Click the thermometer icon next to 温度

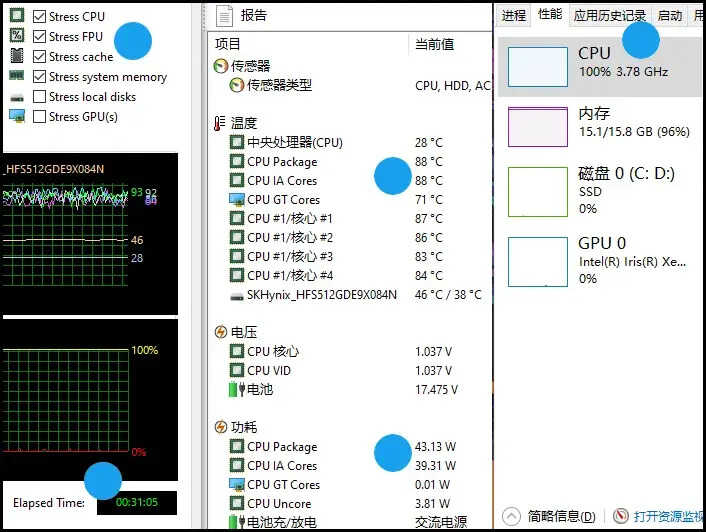point(220,123)
